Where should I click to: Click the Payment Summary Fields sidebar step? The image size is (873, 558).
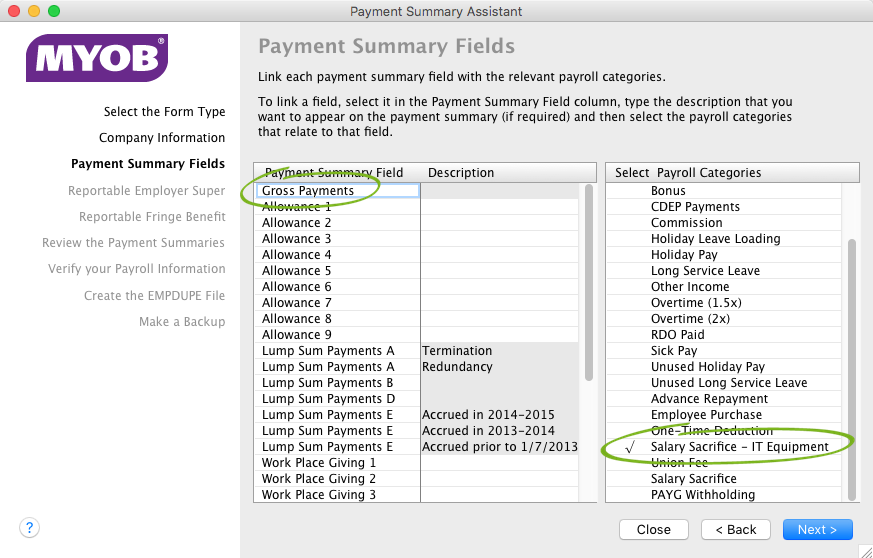pos(148,164)
